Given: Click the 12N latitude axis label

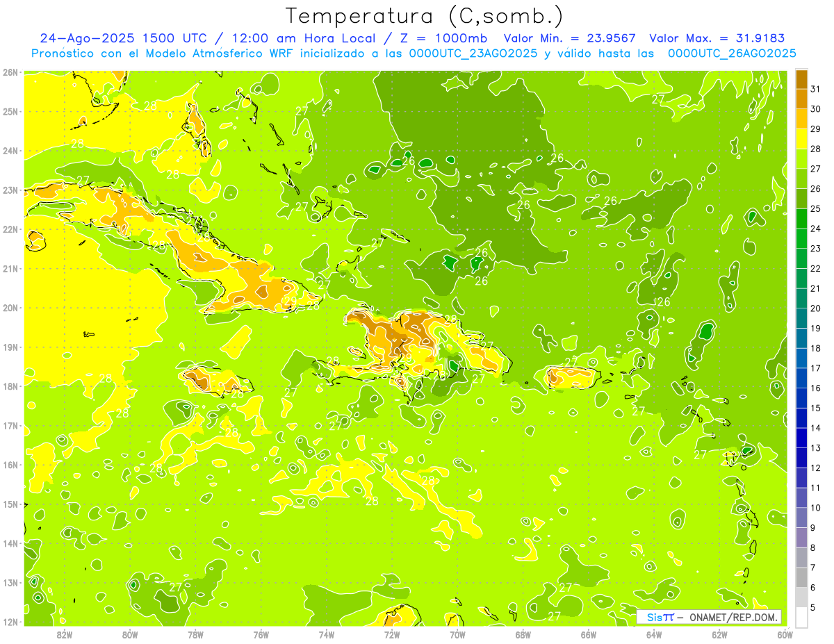Looking at the screenshot, I should pos(10,622).
